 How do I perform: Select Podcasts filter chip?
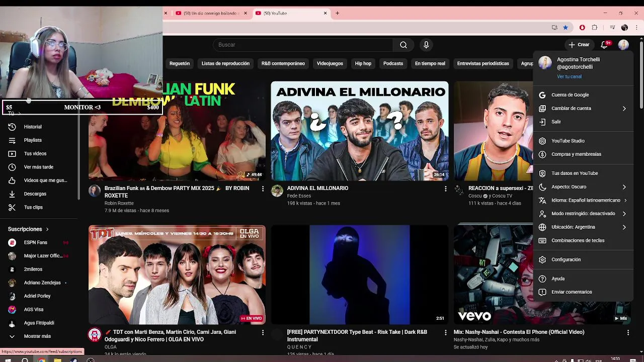click(393, 63)
